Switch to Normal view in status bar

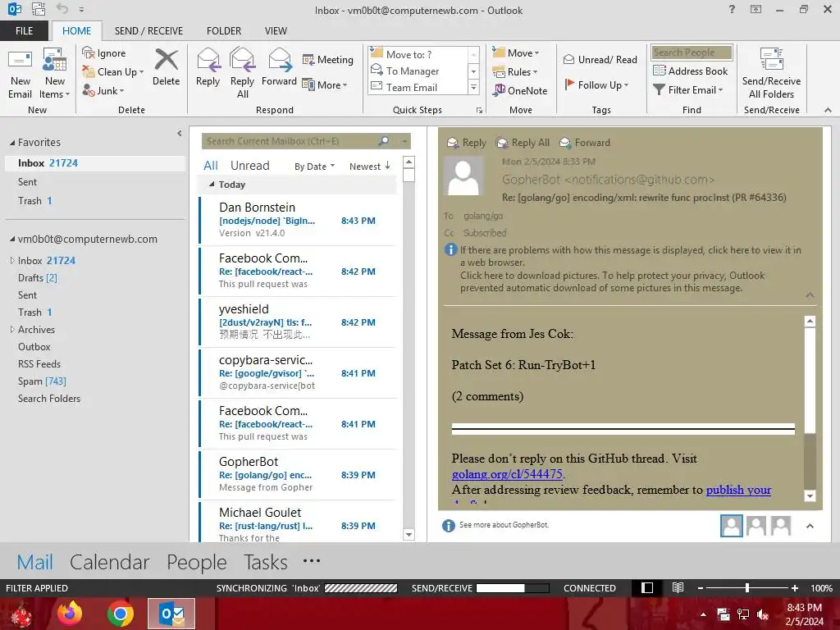(x=647, y=587)
